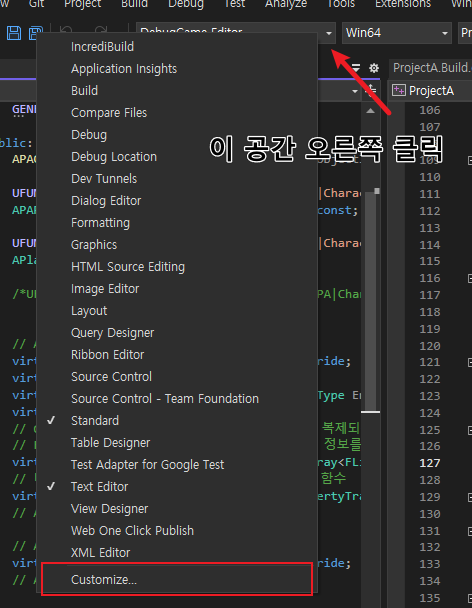This screenshot has height=608, width=472.
Task: Click the left editor vertical scrollbar thumb
Action: click(370, 301)
